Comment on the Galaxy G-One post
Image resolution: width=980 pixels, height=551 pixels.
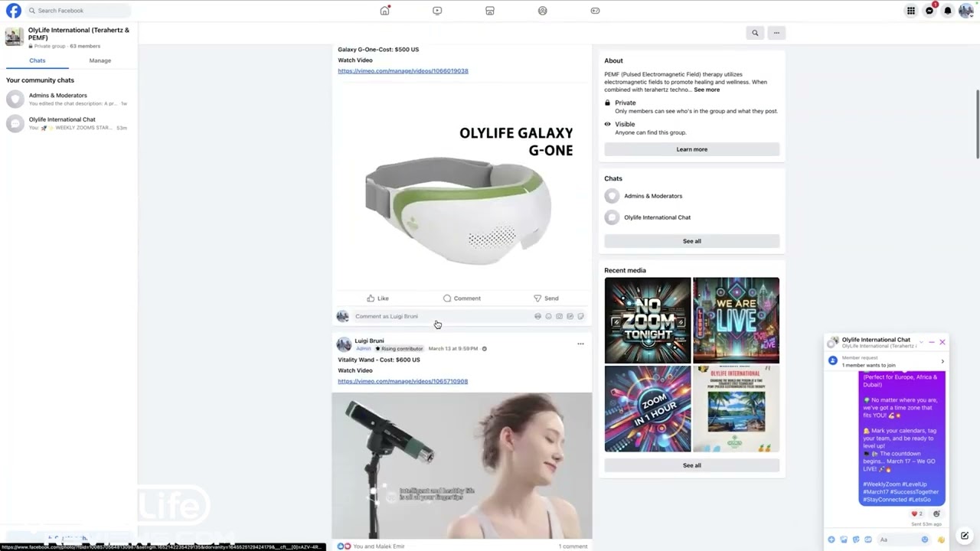(462, 298)
